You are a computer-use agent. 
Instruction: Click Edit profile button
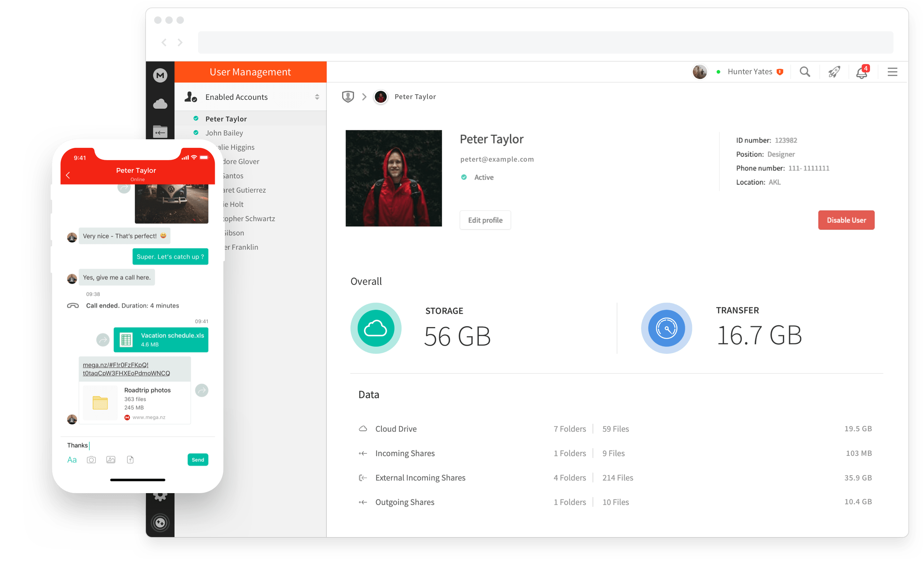click(x=486, y=220)
